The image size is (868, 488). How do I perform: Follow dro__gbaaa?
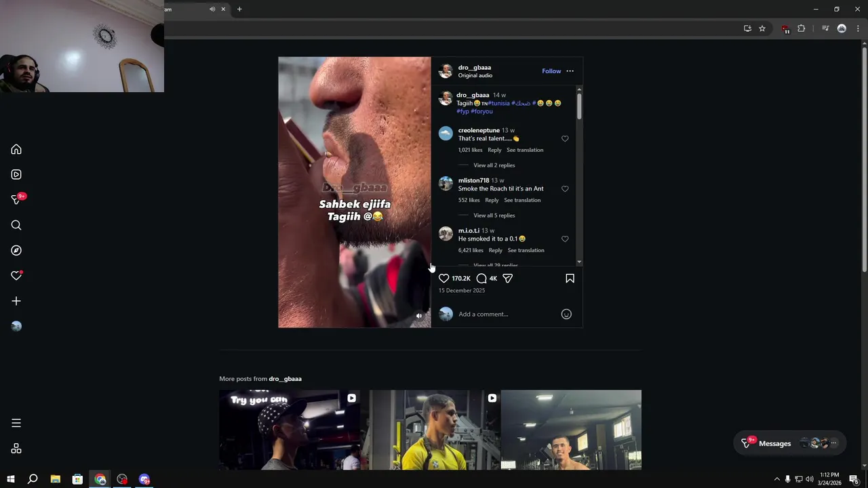(551, 71)
